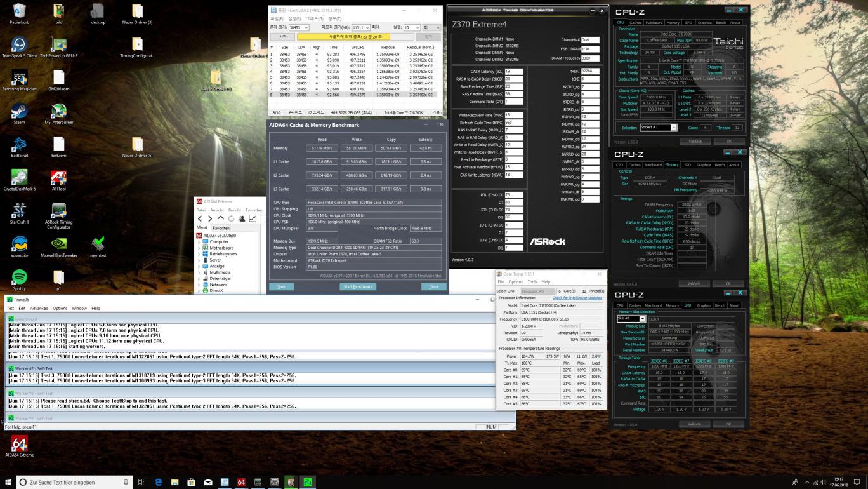
Task: Launch TechPowerUp GPU-Z from the desktop
Action: [x=58, y=44]
